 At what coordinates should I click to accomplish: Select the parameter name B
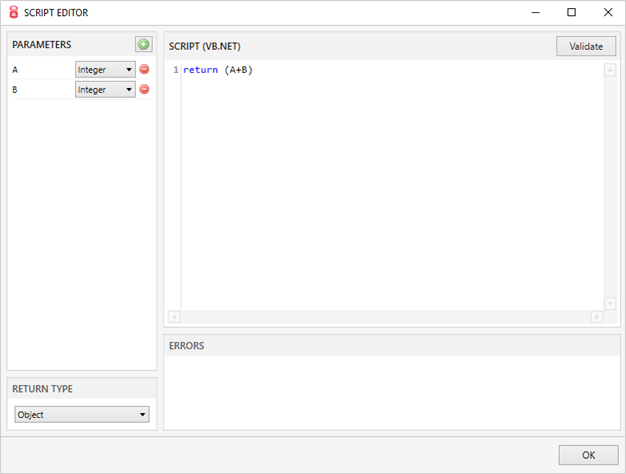(15, 90)
